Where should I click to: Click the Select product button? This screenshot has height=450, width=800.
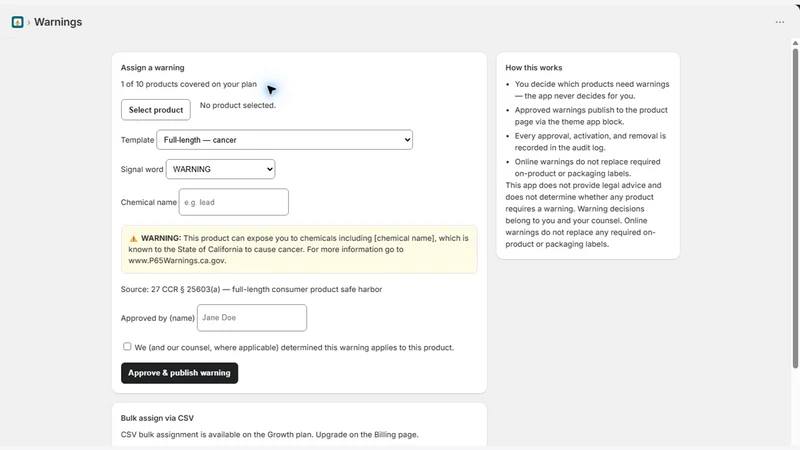point(156,110)
